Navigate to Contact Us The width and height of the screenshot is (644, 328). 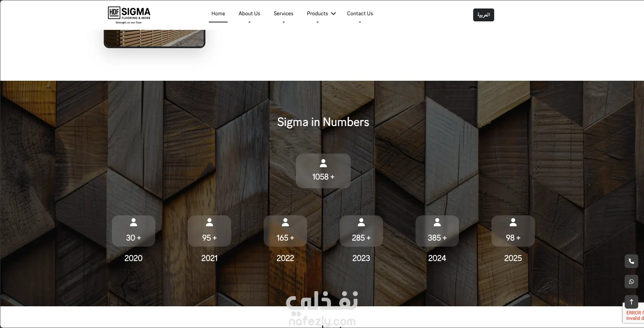pyautogui.click(x=360, y=14)
